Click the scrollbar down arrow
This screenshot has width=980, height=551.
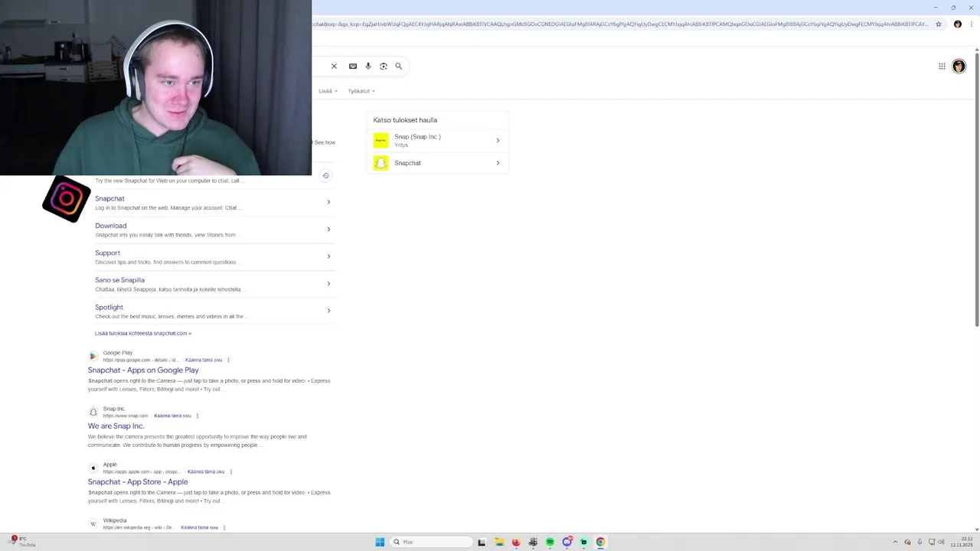point(976,529)
